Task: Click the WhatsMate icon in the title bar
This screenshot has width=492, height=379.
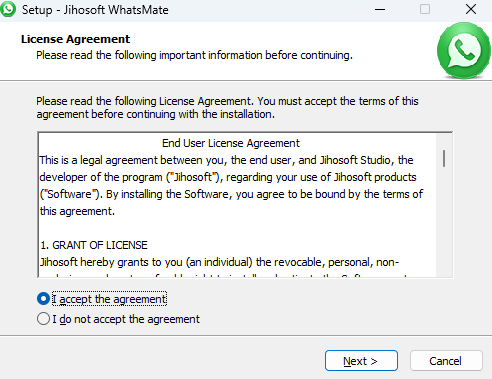Action: click(8, 9)
